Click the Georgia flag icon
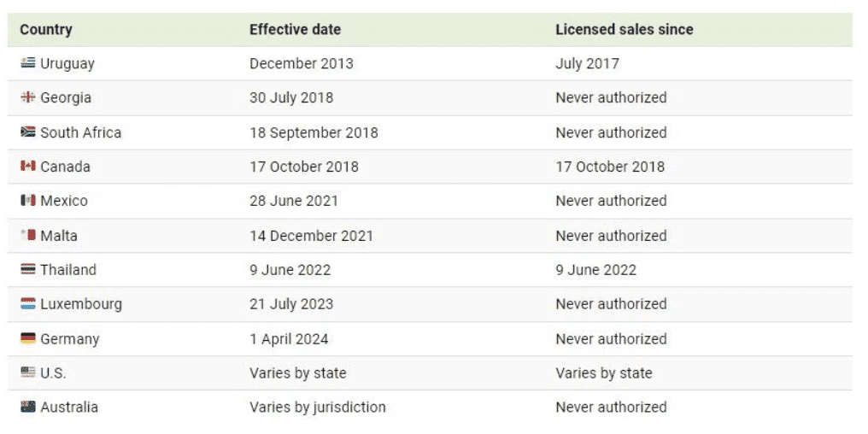 click(x=27, y=97)
